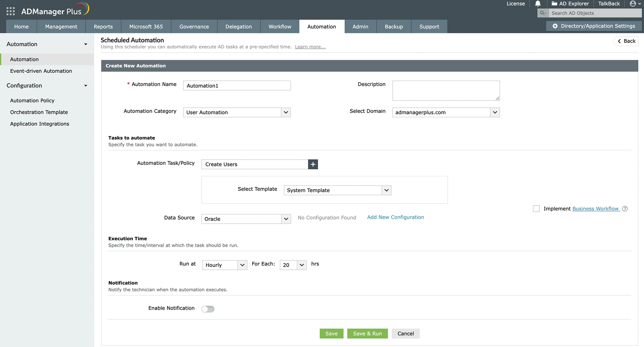Click the Save & Run button

coord(367,333)
